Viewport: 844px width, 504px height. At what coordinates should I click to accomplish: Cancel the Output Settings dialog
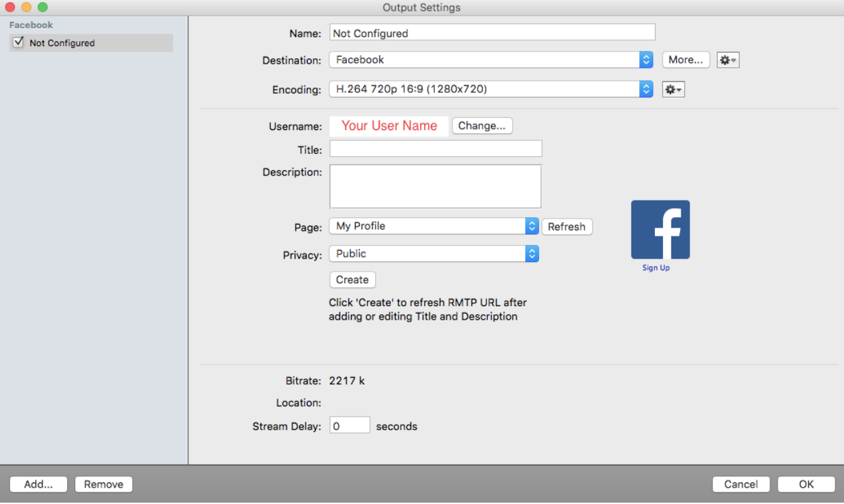741,484
